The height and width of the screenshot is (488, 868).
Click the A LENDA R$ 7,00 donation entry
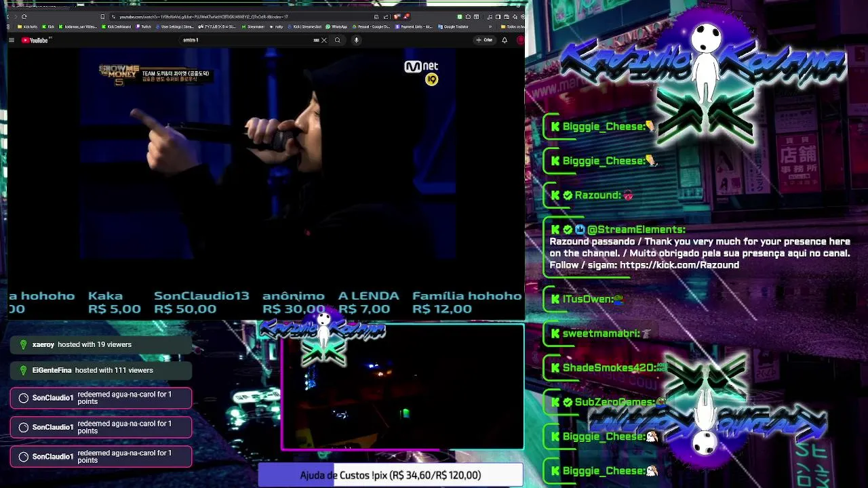point(368,302)
